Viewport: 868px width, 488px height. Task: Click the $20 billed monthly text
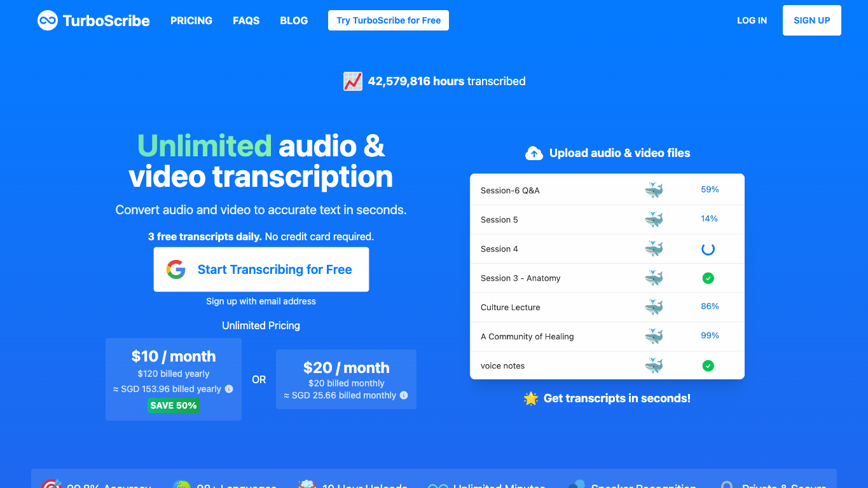pyautogui.click(x=347, y=383)
